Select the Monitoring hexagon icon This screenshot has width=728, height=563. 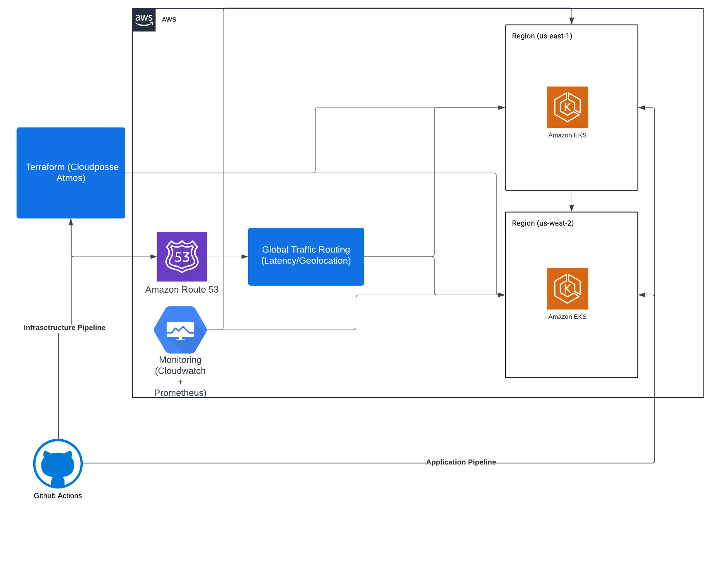[180, 330]
